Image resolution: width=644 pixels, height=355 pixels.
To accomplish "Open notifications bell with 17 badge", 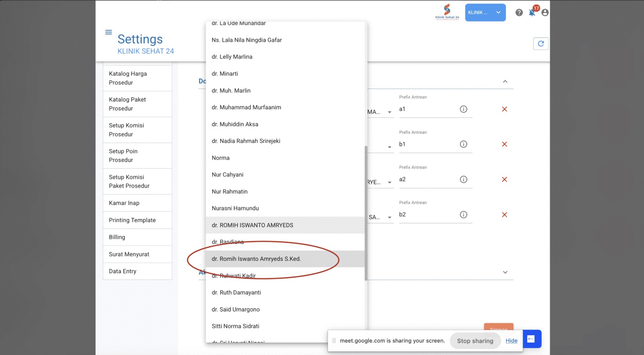I will coord(532,12).
